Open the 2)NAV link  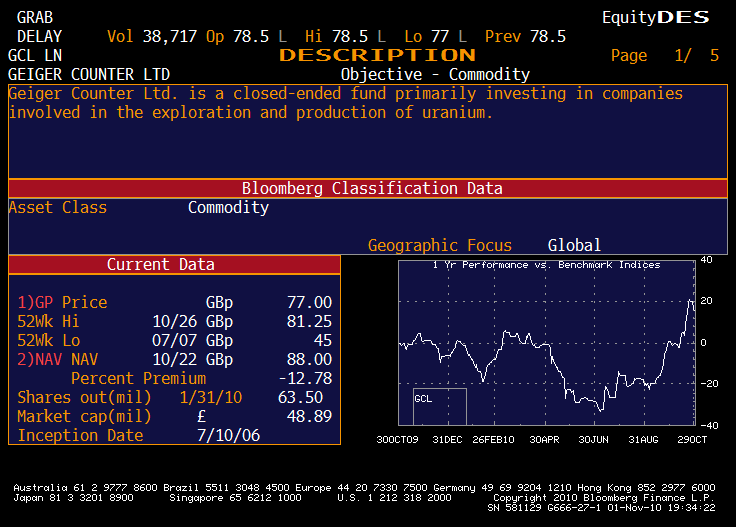[40, 359]
